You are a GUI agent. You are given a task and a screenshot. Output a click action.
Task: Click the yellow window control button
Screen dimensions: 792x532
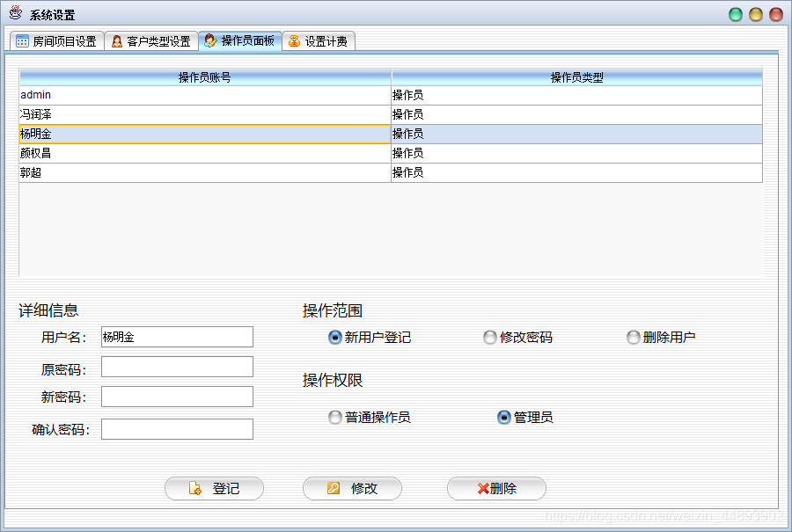[x=756, y=15]
